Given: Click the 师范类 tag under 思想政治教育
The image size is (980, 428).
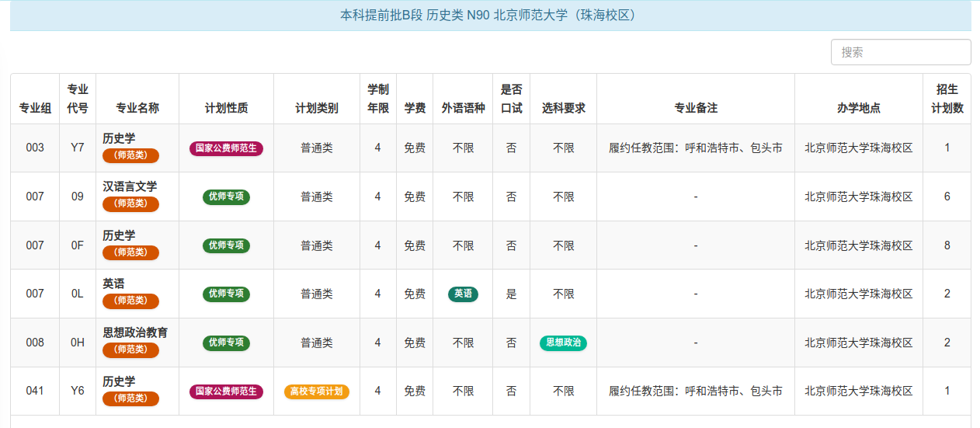Looking at the screenshot, I should (x=130, y=350).
